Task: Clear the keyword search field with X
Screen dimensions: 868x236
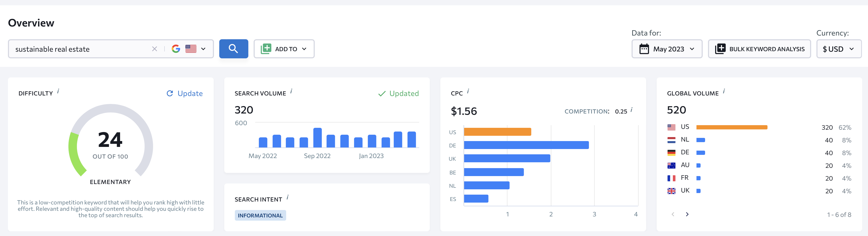Action: tap(154, 49)
